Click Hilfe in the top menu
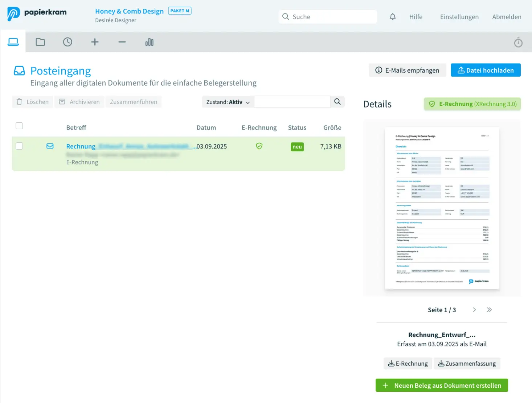532x403 pixels. click(416, 17)
